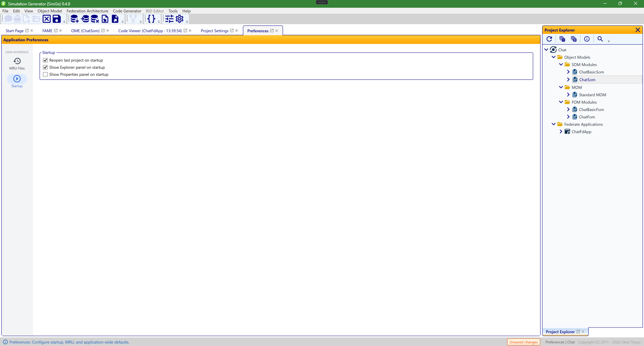The image size is (644, 346).
Task: Refresh the Project Explorer tree
Action: coord(549,39)
